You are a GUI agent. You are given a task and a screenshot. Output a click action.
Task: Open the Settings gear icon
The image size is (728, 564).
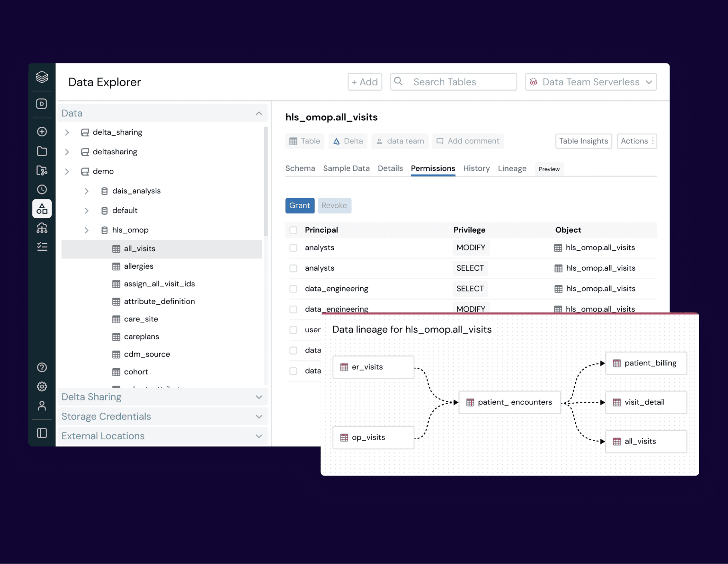42,387
